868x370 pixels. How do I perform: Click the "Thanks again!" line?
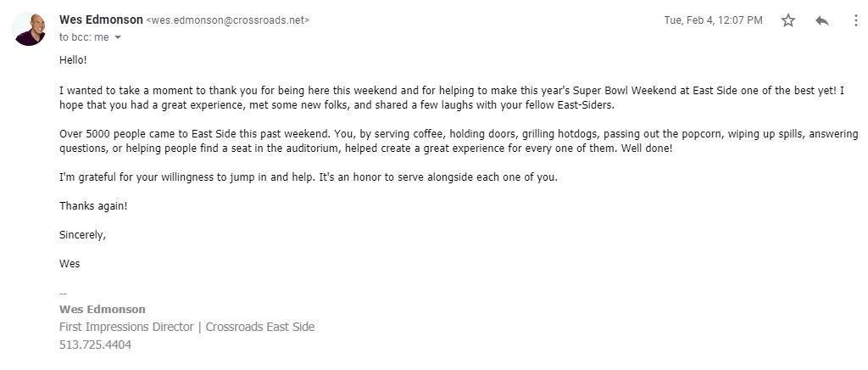click(93, 205)
